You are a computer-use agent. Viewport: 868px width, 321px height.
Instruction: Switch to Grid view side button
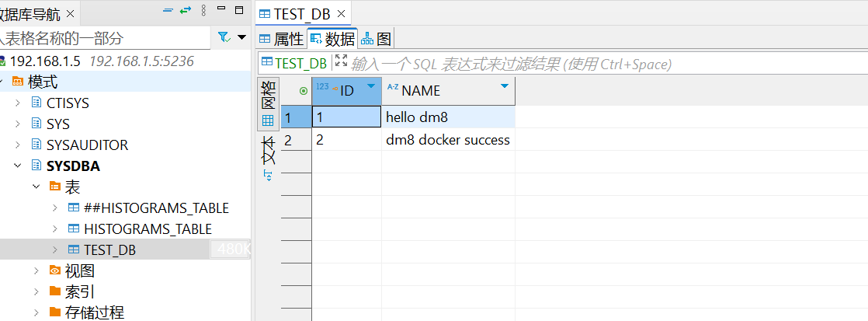(268, 104)
